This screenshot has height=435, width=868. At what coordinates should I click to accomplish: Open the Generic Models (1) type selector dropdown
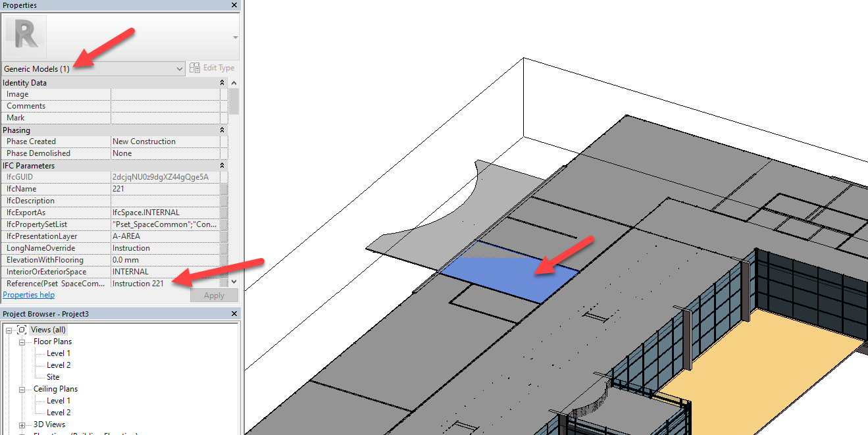180,68
